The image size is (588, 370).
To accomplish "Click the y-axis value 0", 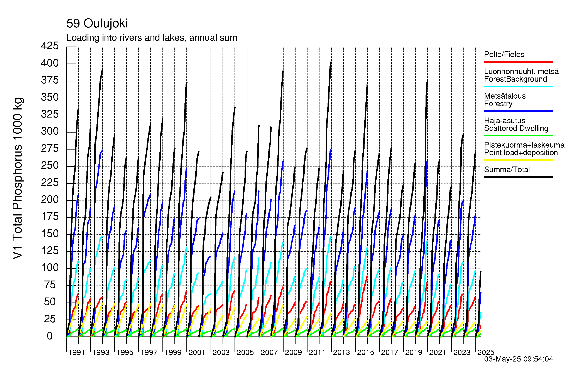I will [50, 336].
